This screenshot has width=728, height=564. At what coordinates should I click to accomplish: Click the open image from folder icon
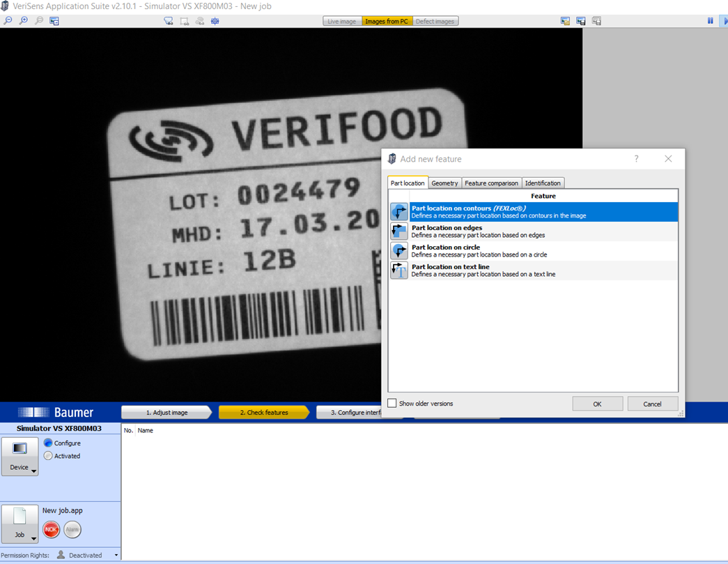565,21
